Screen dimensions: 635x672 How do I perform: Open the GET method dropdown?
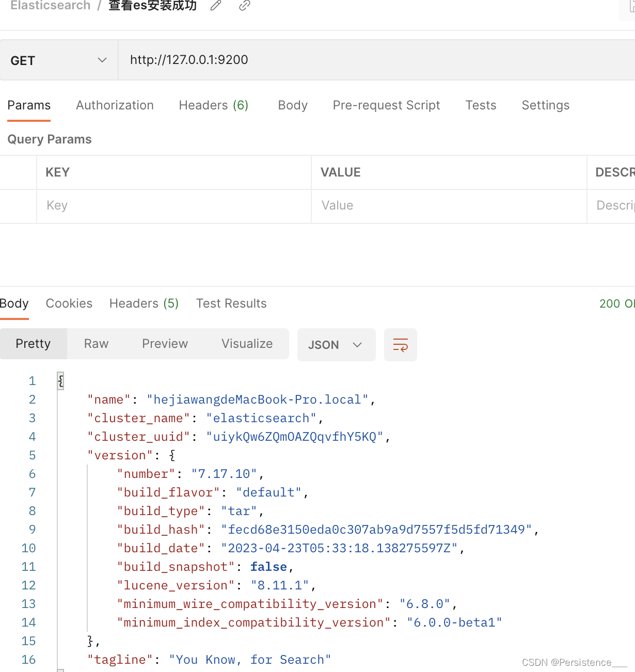click(59, 60)
